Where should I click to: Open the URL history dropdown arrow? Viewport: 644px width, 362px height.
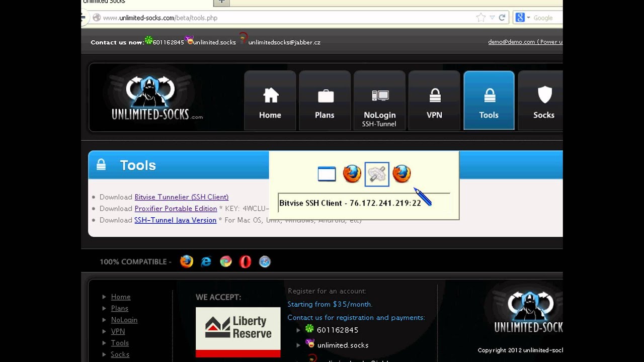click(492, 18)
